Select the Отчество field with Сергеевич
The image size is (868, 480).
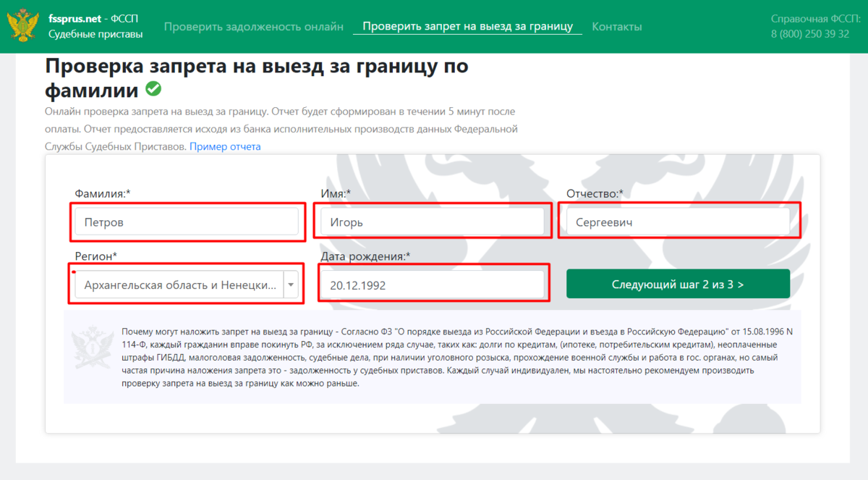coord(678,222)
